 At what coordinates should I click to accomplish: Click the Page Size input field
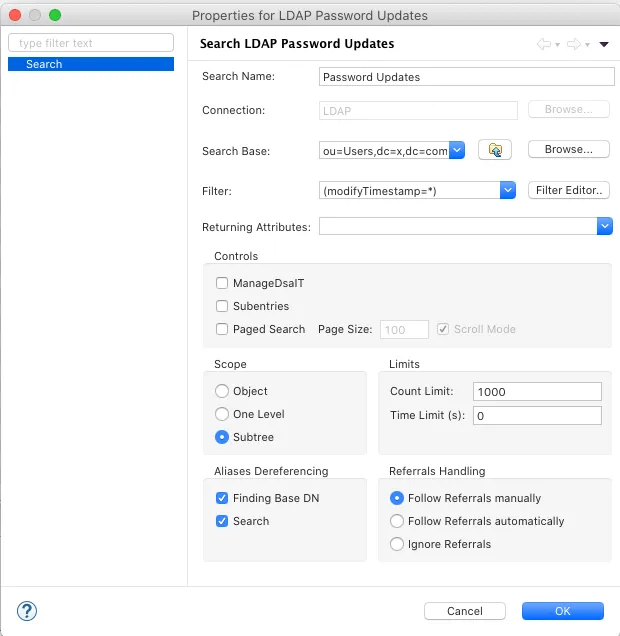404,329
